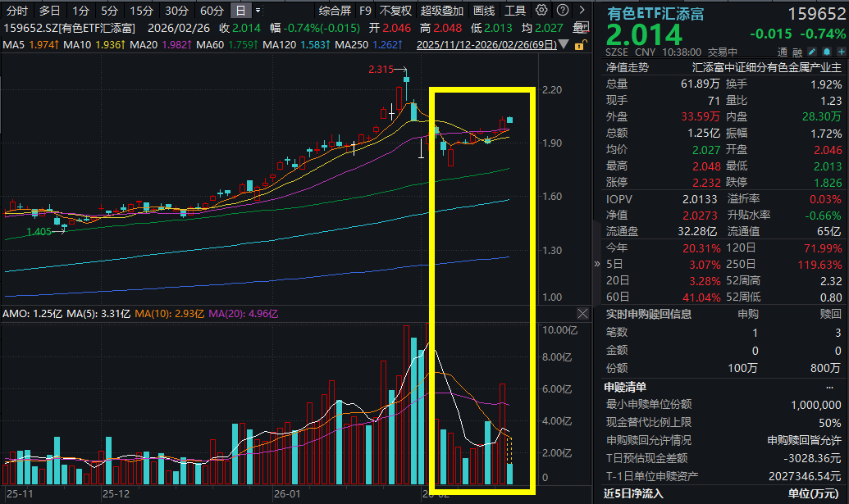Open the 工具 menu

[x=516, y=11]
